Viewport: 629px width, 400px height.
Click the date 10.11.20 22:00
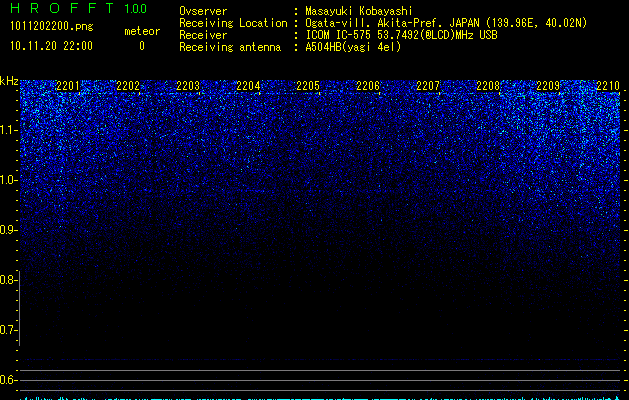(x=51, y=46)
